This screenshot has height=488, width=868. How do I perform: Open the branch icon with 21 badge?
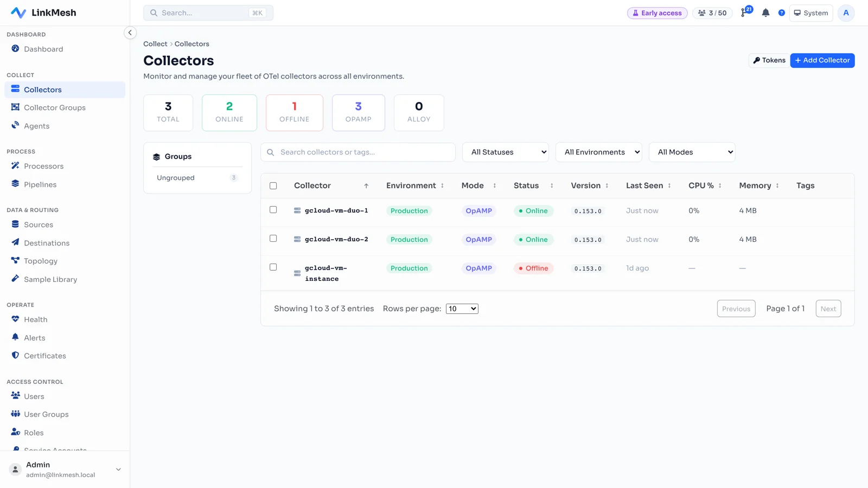click(x=746, y=12)
